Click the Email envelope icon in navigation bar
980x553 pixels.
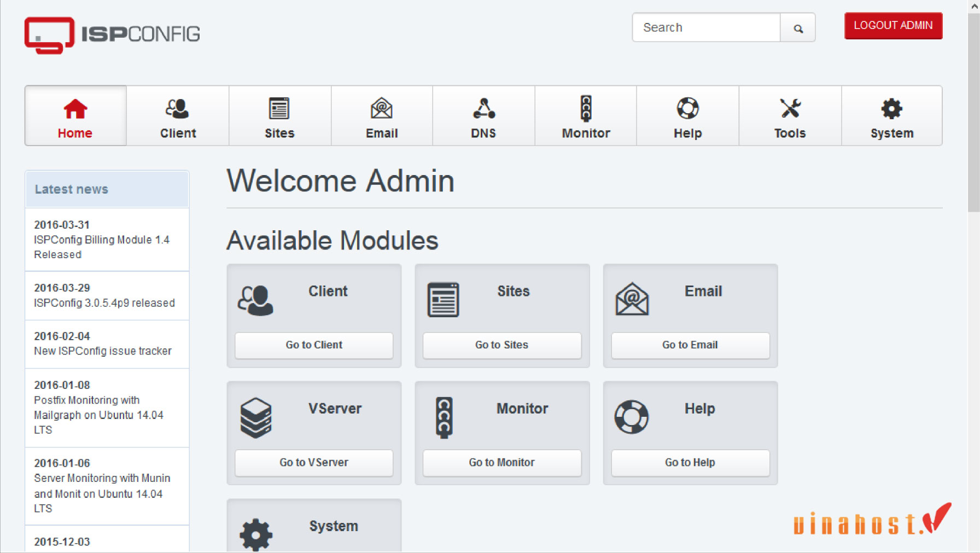(x=382, y=108)
